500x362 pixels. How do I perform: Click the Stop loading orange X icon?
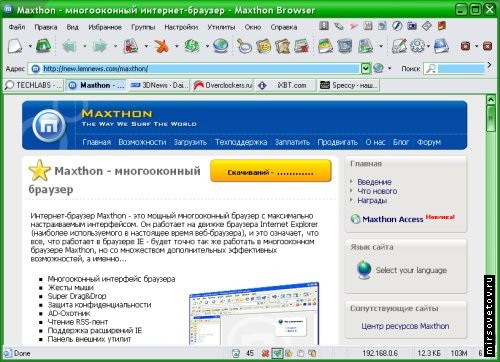pos(162,46)
